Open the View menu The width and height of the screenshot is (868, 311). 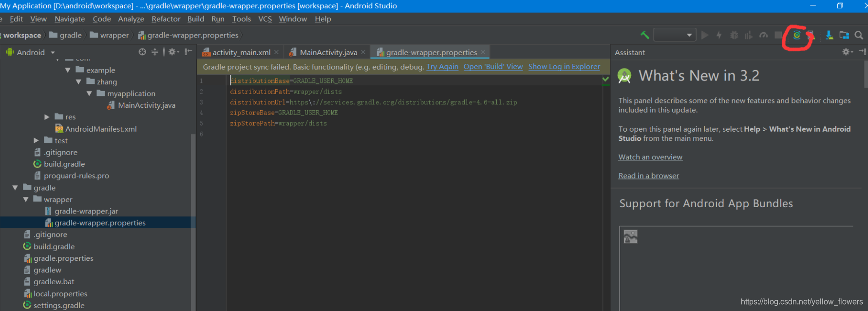point(38,19)
